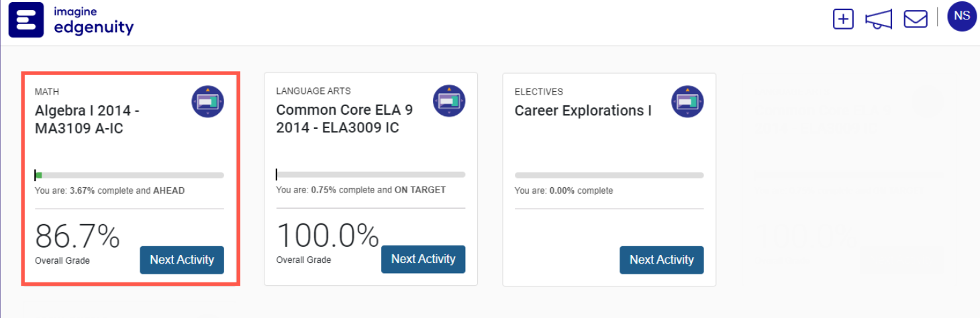The width and height of the screenshot is (980, 318).
Task: Click the Career Explorations I progress bar
Action: point(609,175)
